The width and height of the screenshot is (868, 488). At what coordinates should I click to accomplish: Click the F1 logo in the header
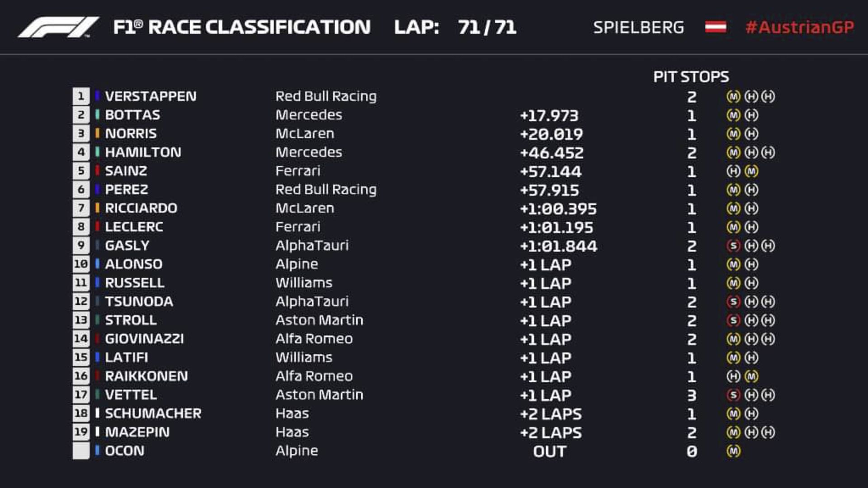pyautogui.click(x=58, y=27)
